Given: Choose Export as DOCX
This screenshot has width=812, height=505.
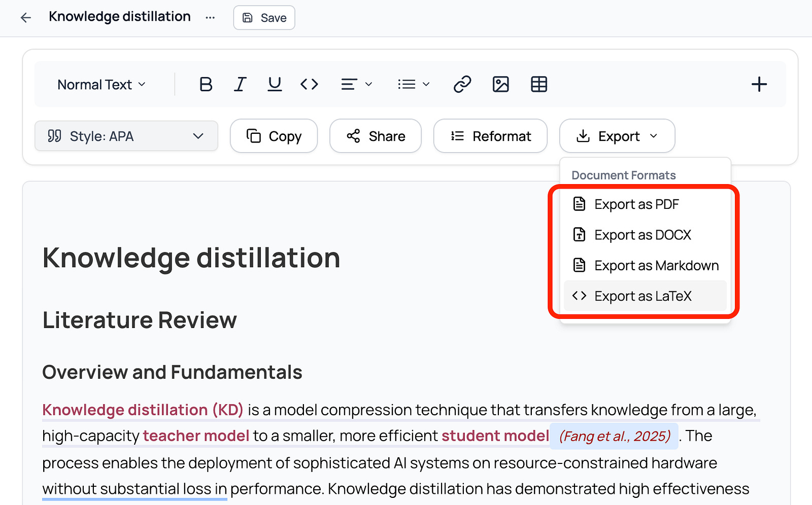Looking at the screenshot, I should point(645,235).
